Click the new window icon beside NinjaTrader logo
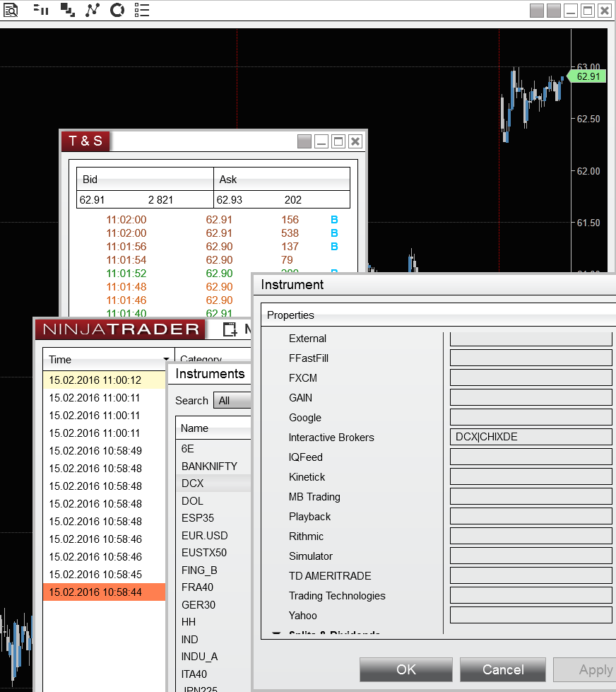Screen dimensions: 616x692 tap(230, 329)
